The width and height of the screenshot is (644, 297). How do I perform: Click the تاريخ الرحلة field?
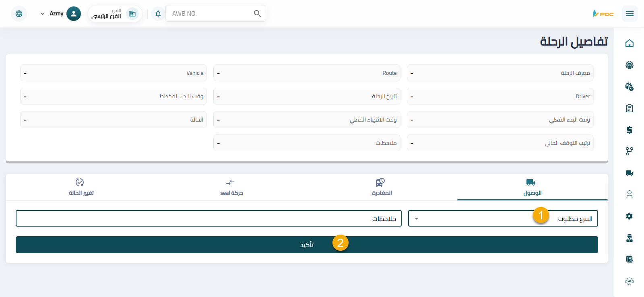(307, 96)
